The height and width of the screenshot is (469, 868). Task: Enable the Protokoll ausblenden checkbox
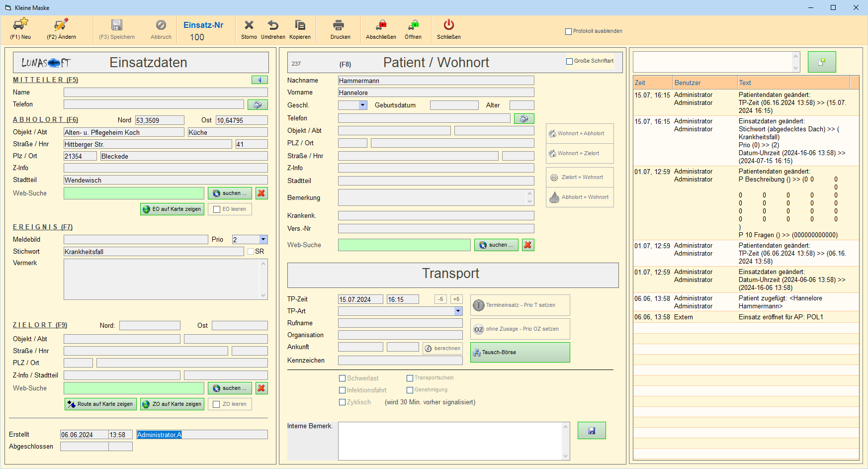(x=568, y=31)
